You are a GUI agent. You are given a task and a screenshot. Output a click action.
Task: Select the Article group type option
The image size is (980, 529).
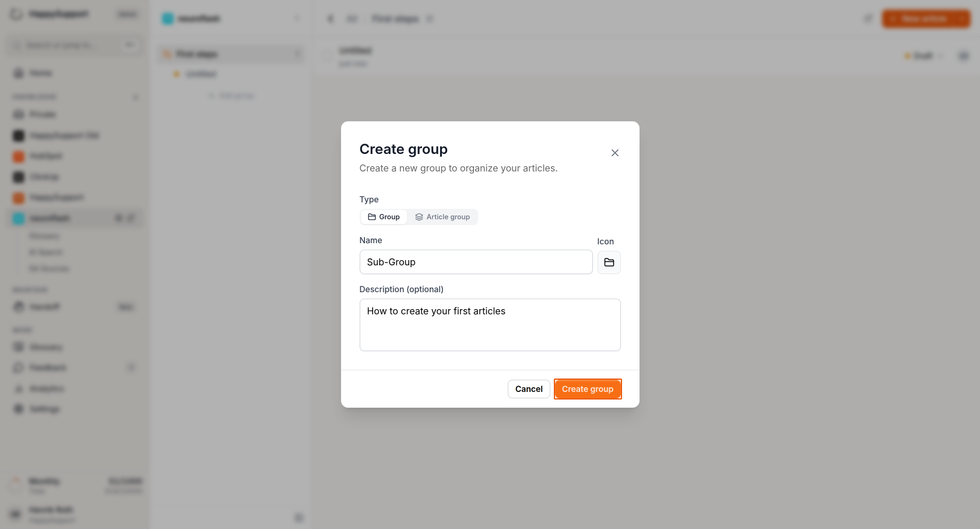(442, 217)
